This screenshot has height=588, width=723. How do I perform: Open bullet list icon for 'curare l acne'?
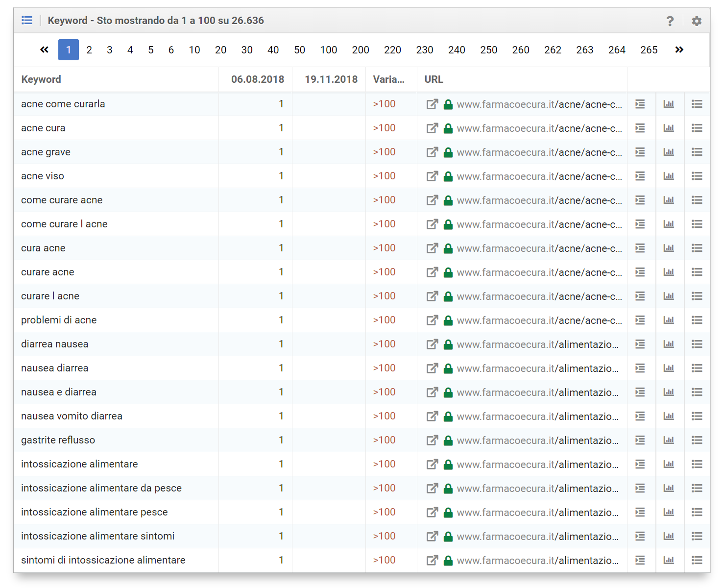[x=697, y=296]
